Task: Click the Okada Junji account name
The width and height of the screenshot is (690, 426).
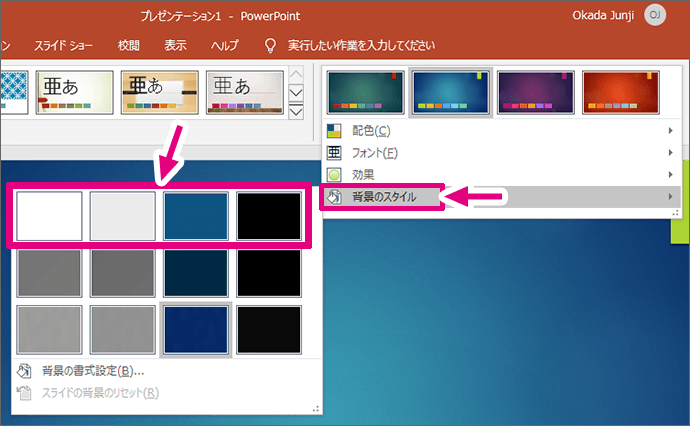Action: point(603,15)
